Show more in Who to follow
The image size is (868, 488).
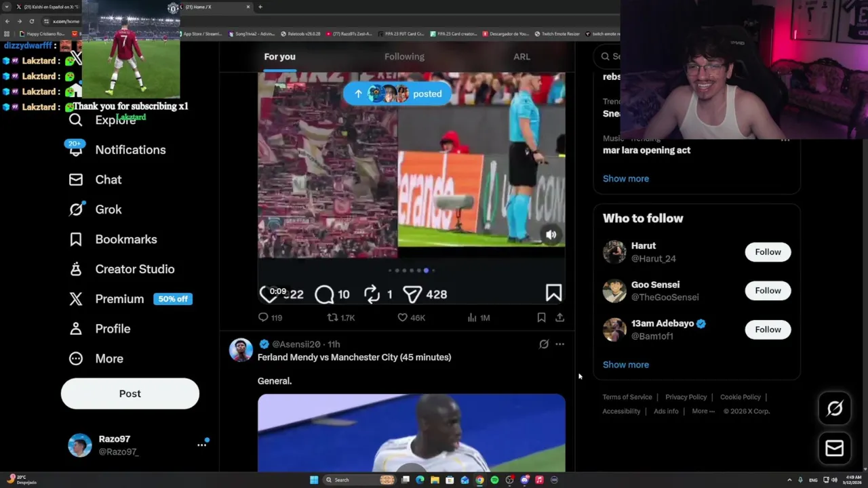point(626,365)
